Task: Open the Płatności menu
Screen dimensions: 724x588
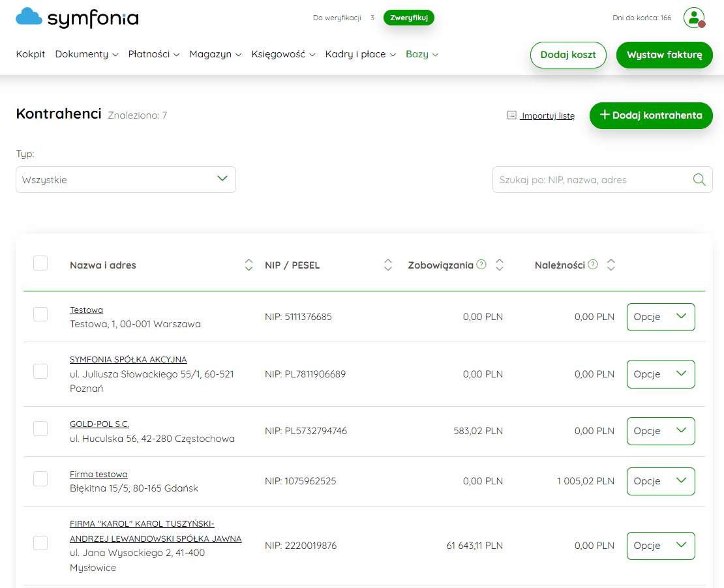Action: (154, 55)
